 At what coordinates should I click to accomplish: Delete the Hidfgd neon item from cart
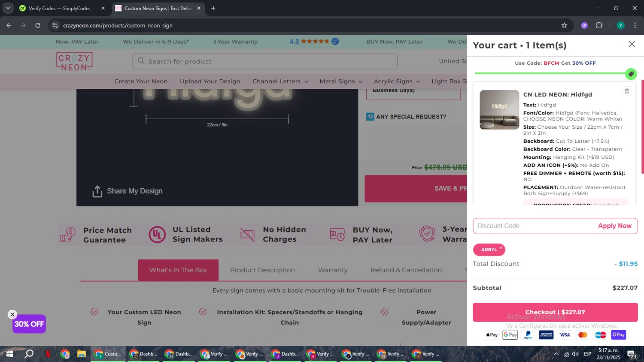627,91
